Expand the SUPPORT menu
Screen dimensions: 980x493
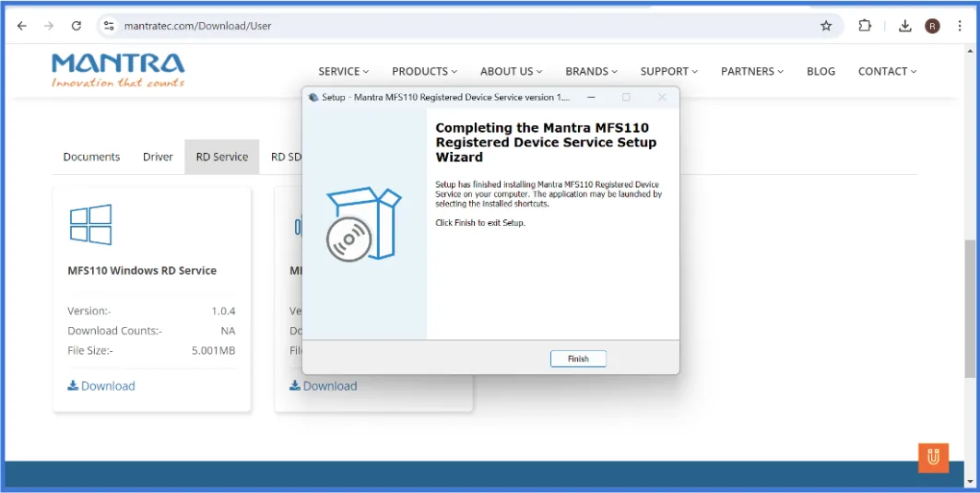(669, 71)
